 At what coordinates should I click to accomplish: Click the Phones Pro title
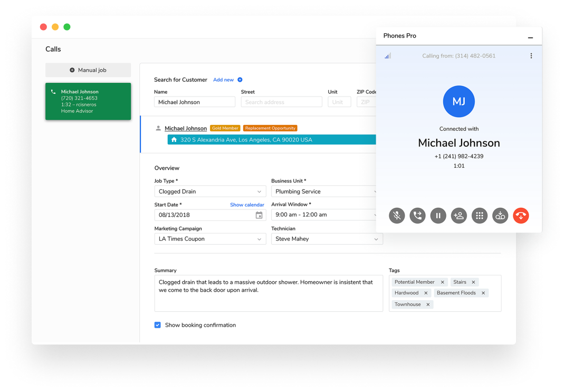[399, 35]
